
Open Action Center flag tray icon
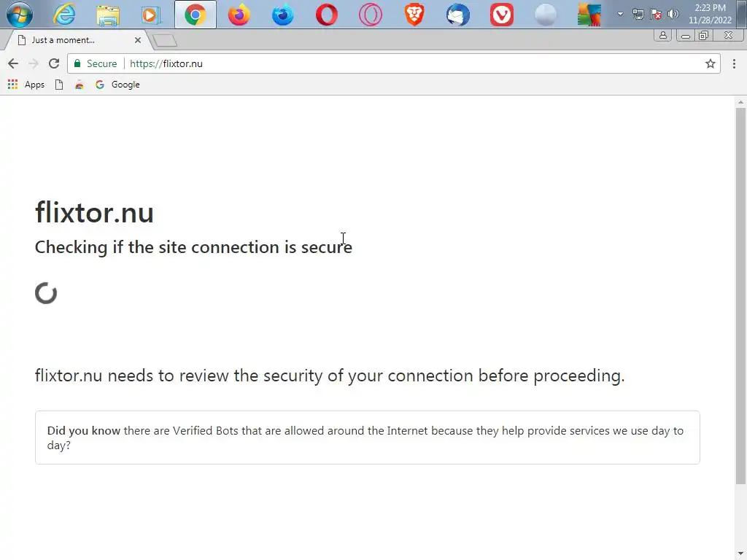(x=656, y=14)
